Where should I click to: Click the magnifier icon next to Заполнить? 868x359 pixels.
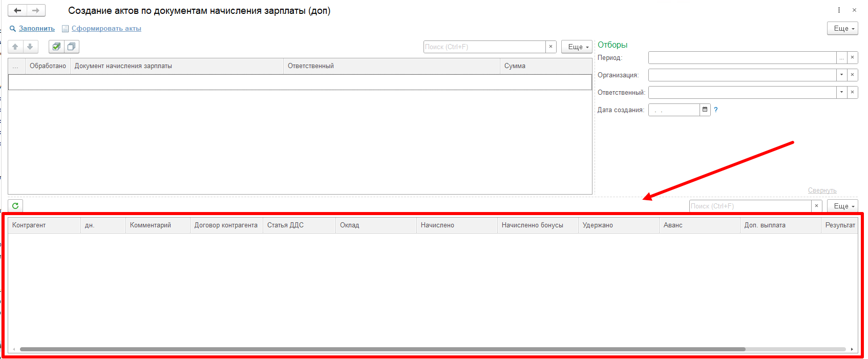13,29
